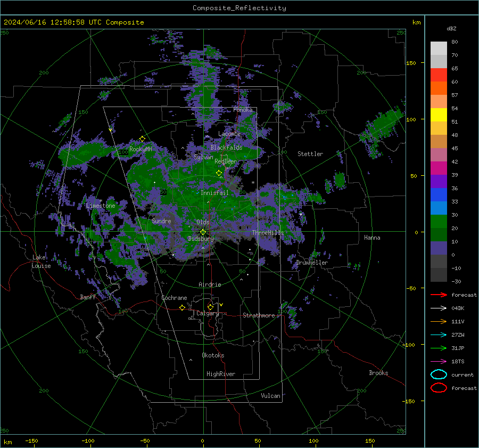Click the Hanna town label

tap(372, 238)
